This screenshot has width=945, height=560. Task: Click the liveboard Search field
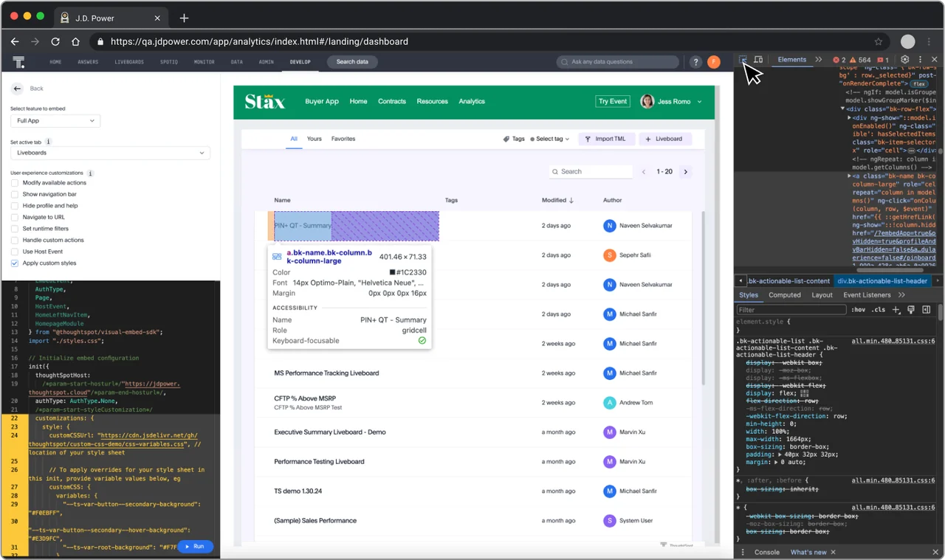click(x=591, y=172)
